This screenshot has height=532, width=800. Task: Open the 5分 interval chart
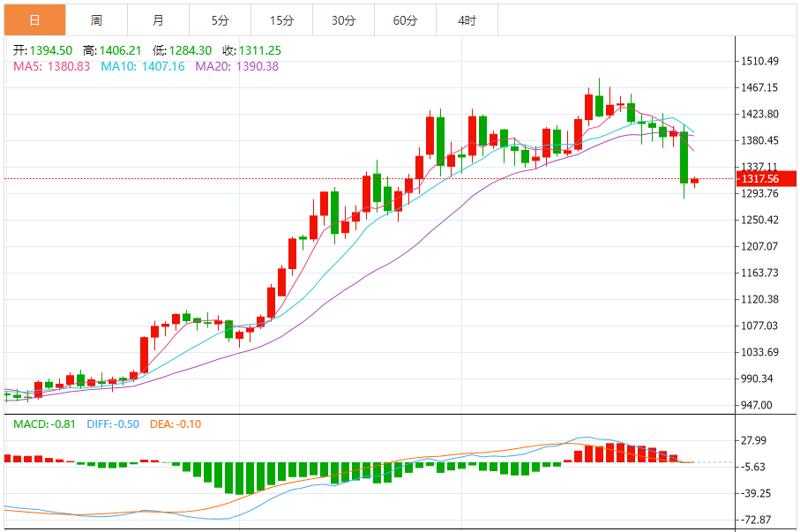pyautogui.click(x=220, y=19)
